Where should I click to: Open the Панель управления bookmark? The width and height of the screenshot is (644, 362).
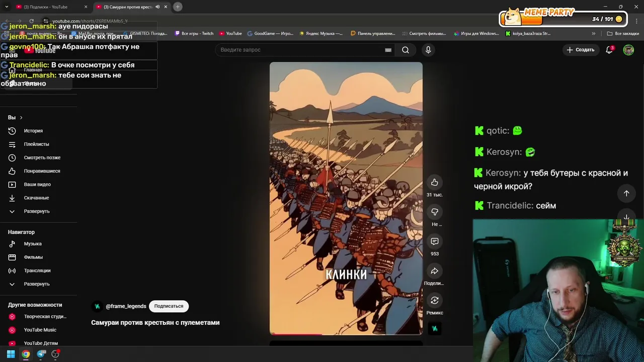tap(373, 34)
